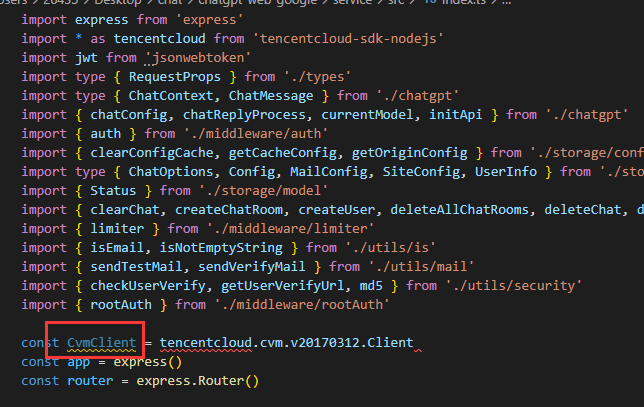Click the createChatRoom import name
This screenshot has height=407, width=644.
click(229, 210)
